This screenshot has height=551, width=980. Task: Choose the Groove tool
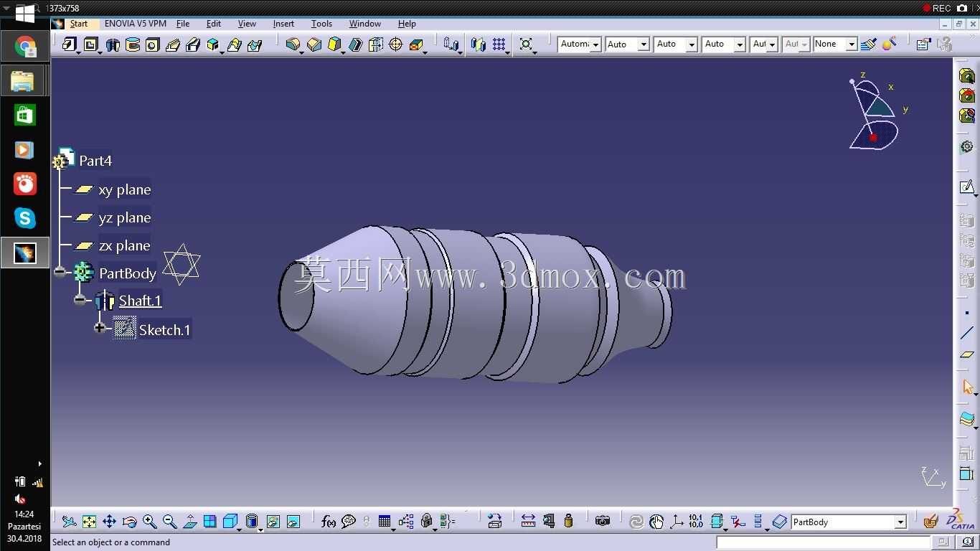pos(133,44)
